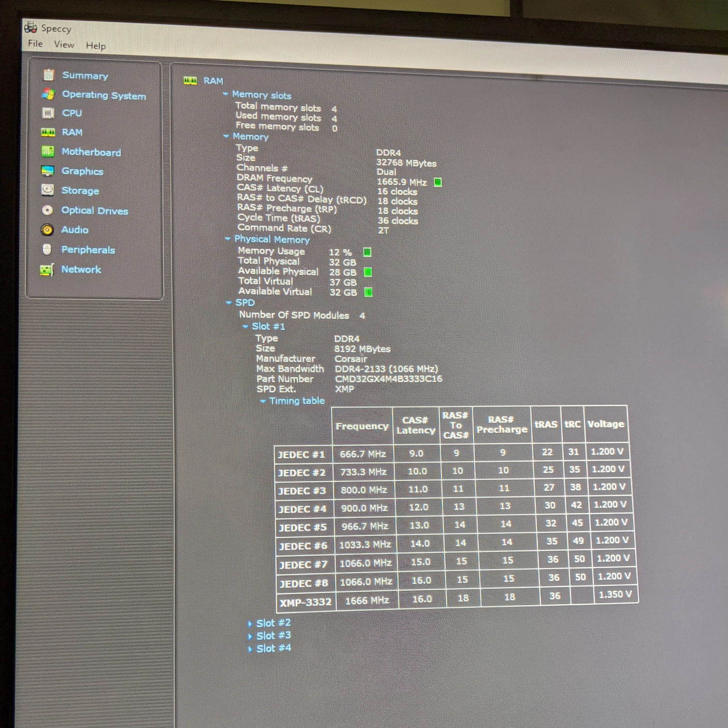This screenshot has width=728, height=728.
Task: Collapse the Memory group
Action: [x=226, y=136]
